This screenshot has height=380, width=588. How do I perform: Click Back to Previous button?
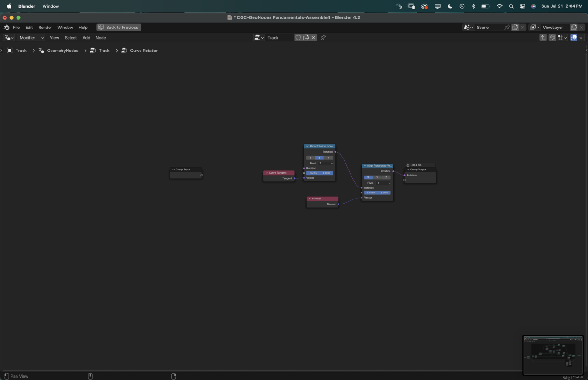(119, 28)
